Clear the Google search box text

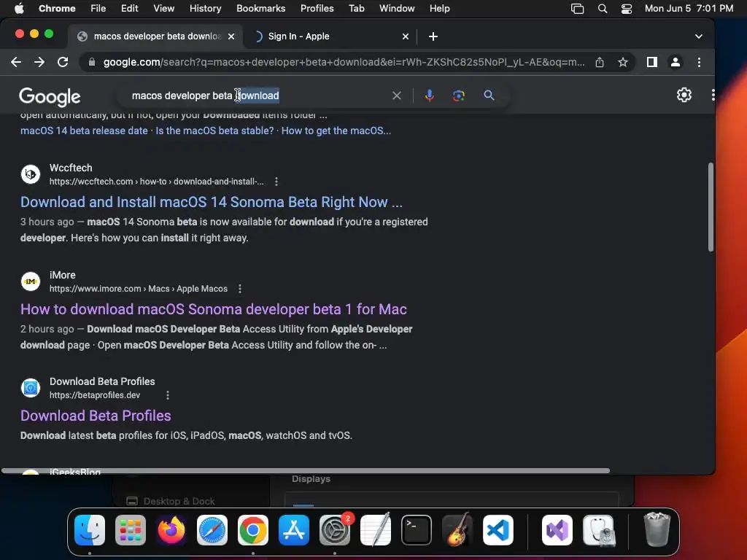(396, 96)
